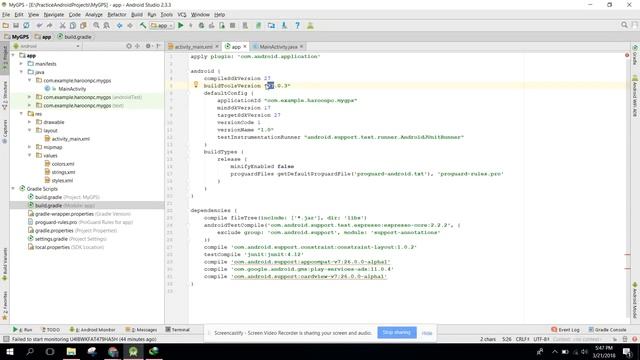Open File Explorer from Windows taskbar

71,351
